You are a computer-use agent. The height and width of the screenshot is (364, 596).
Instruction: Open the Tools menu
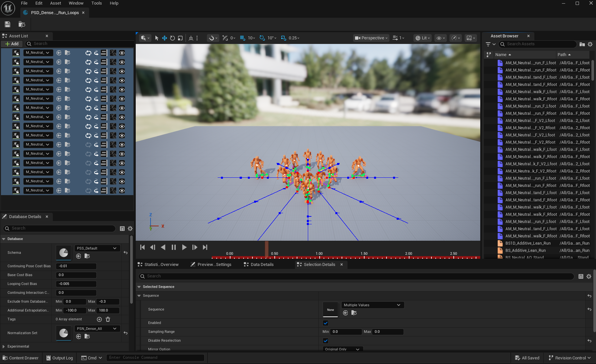tap(96, 3)
